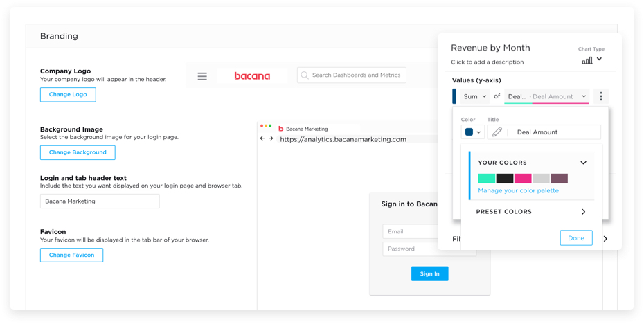Click the Done button
The image size is (644, 324).
(x=576, y=238)
